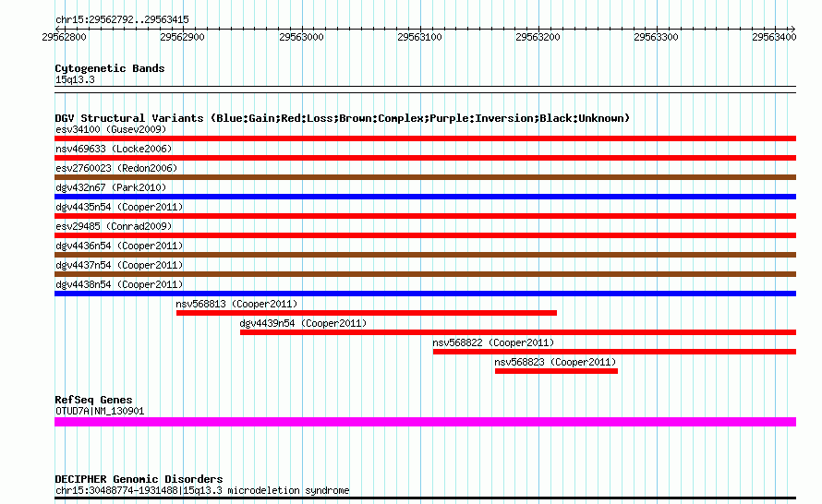This screenshot has height=504, width=822.
Task: Open the dgv4438n54 (Cooper2011) label
Action: (119, 284)
